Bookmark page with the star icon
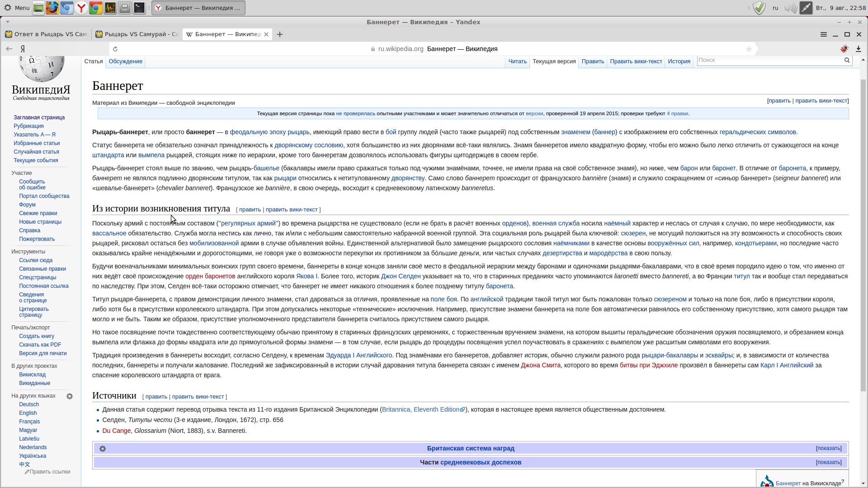The image size is (868, 488). [749, 49]
